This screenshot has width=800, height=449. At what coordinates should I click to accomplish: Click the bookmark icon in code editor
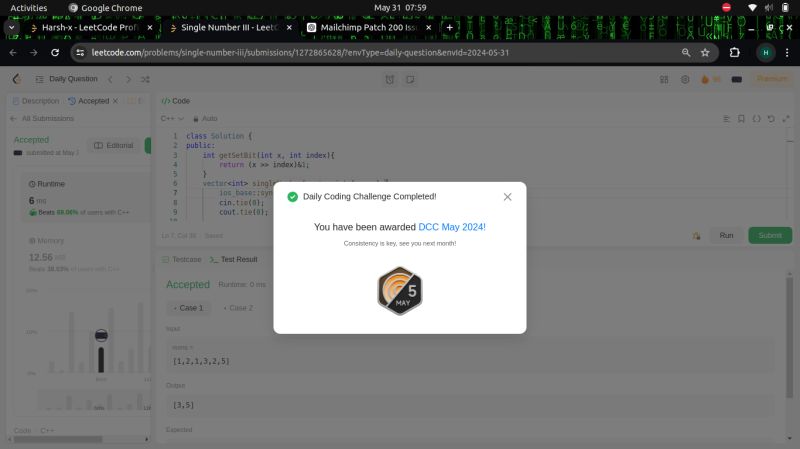point(741,118)
